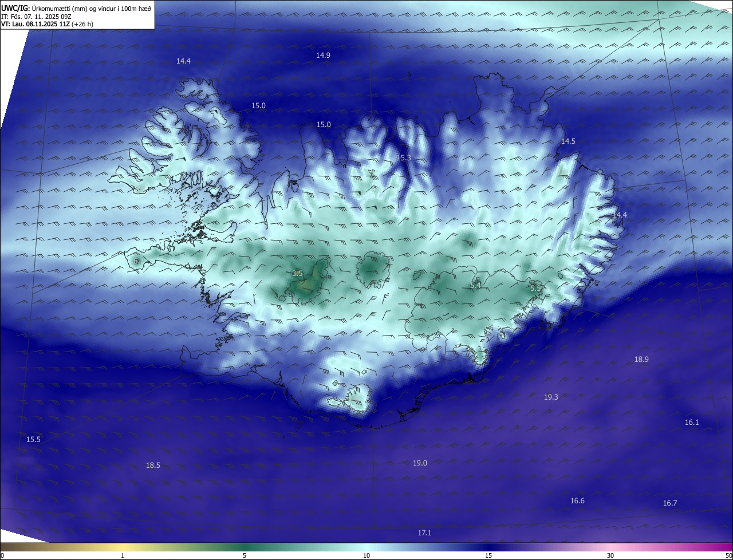Click the 19.0 value label
This screenshot has width=733, height=560.
pyautogui.click(x=420, y=463)
